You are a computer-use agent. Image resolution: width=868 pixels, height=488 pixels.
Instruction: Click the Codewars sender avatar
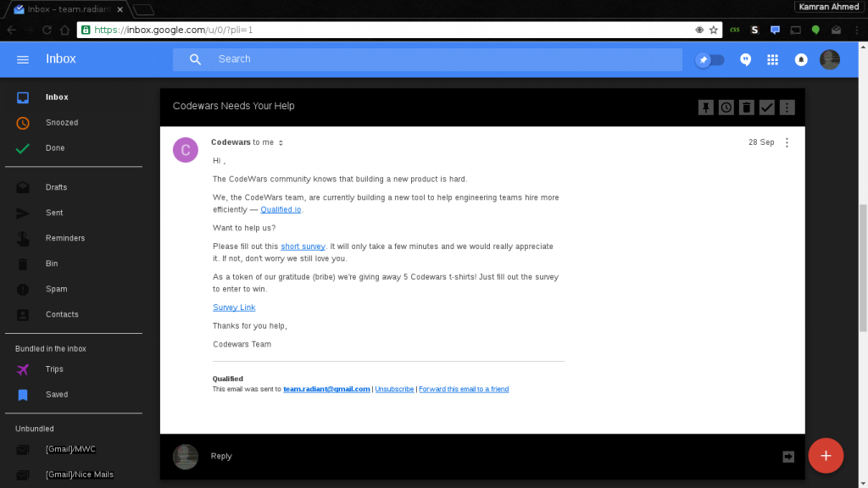186,150
